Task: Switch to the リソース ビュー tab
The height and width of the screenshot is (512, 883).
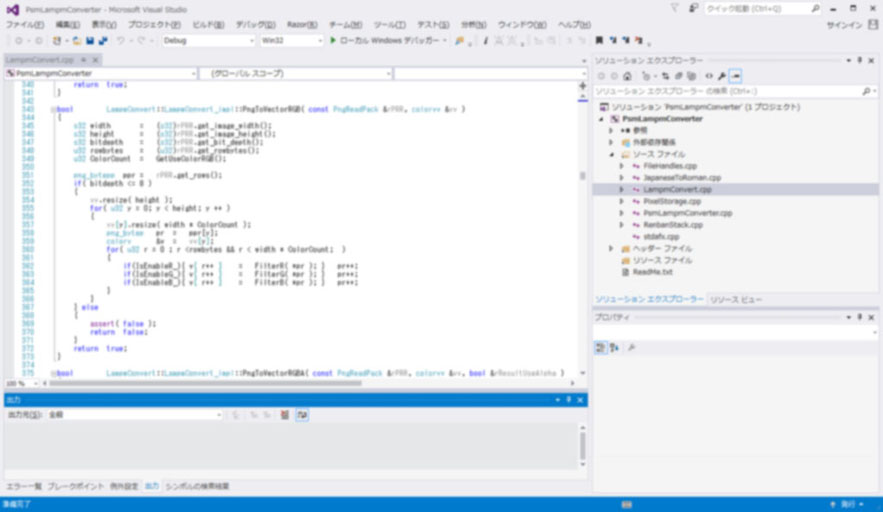Action: pyautogui.click(x=735, y=300)
